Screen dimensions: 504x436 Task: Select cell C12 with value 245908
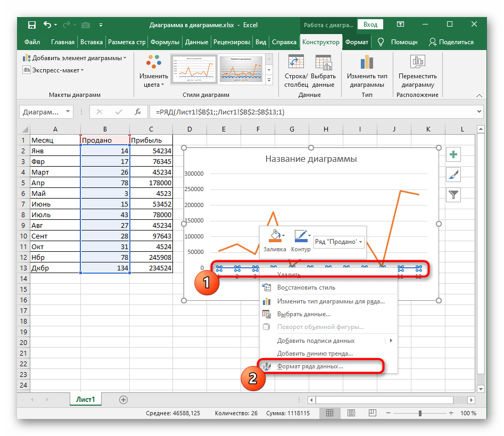(x=151, y=257)
